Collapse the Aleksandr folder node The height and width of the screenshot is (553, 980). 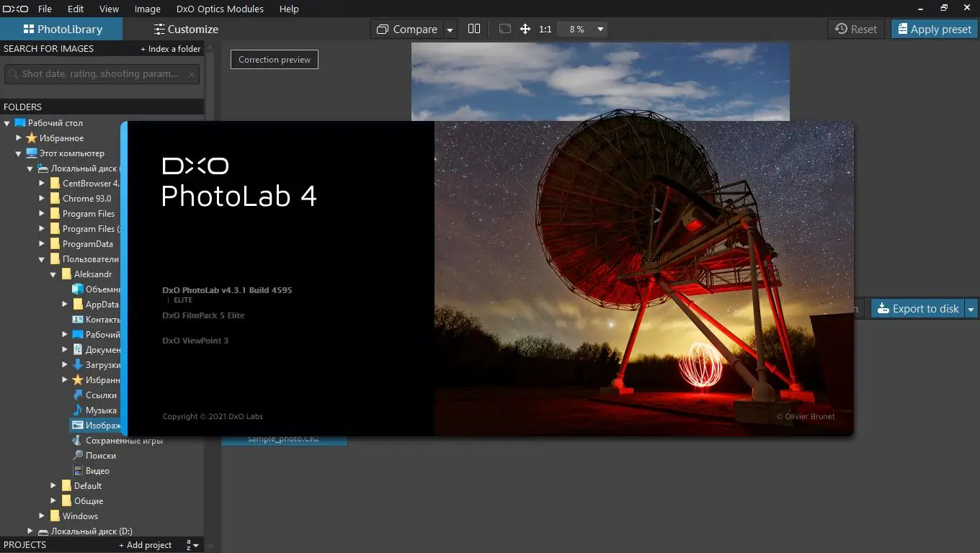(53, 274)
